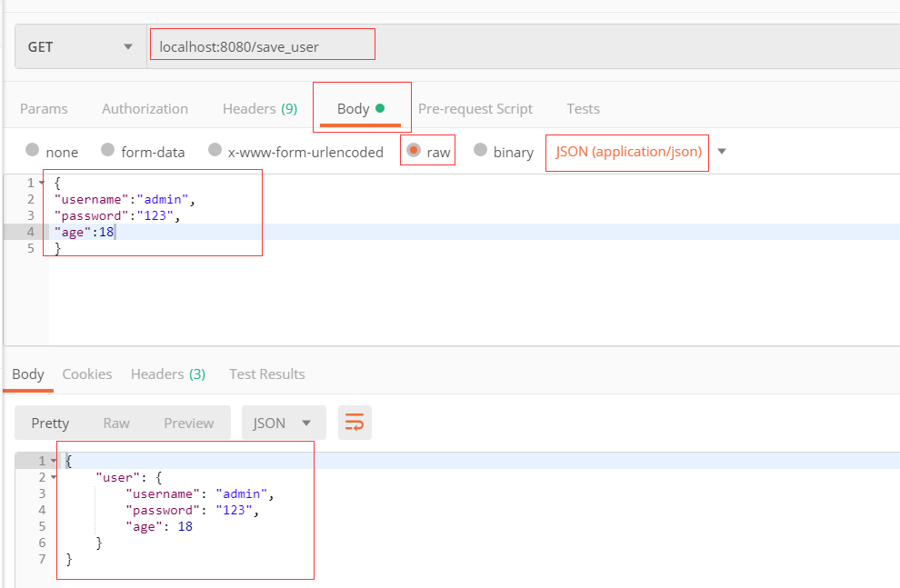Collapse the "user" object at line 2
The height and width of the screenshot is (588, 900).
coord(54,477)
